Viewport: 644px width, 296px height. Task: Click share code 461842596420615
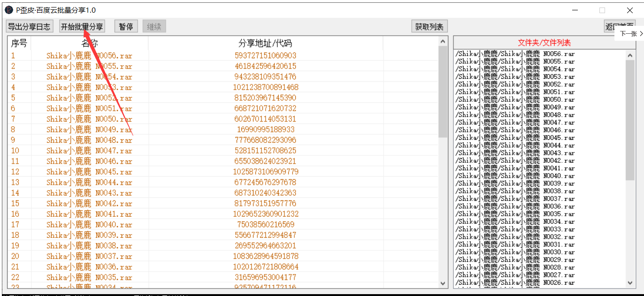click(265, 66)
